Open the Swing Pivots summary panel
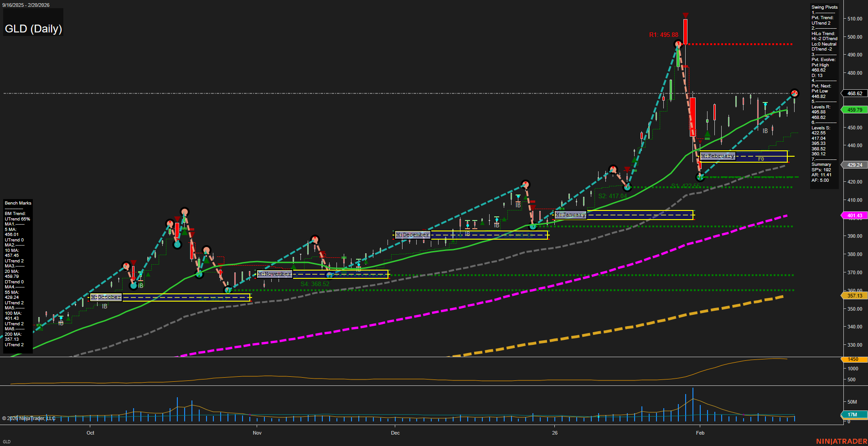The width and height of the screenshot is (868, 446). (x=824, y=7)
